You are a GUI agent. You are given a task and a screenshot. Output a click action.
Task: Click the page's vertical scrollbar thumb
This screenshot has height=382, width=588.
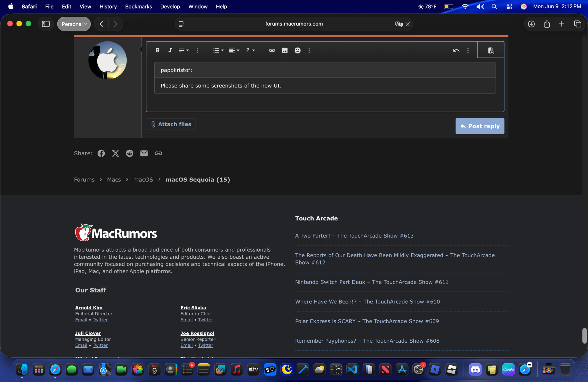[584, 336]
